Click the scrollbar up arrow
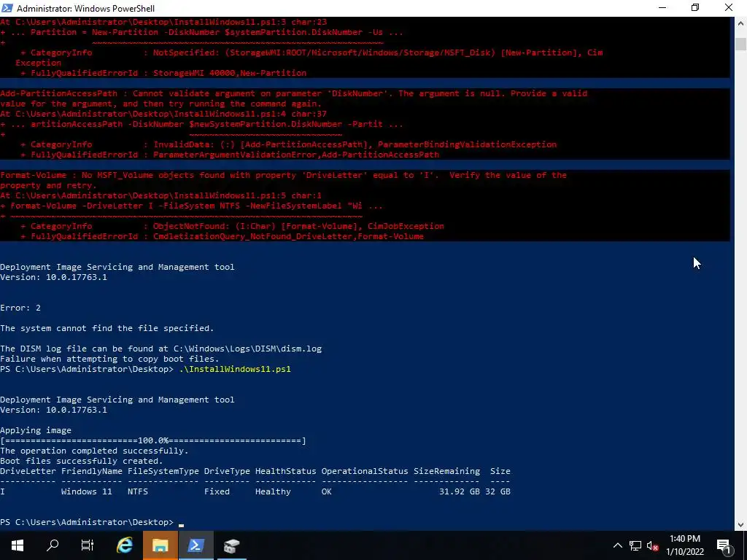 741,23
